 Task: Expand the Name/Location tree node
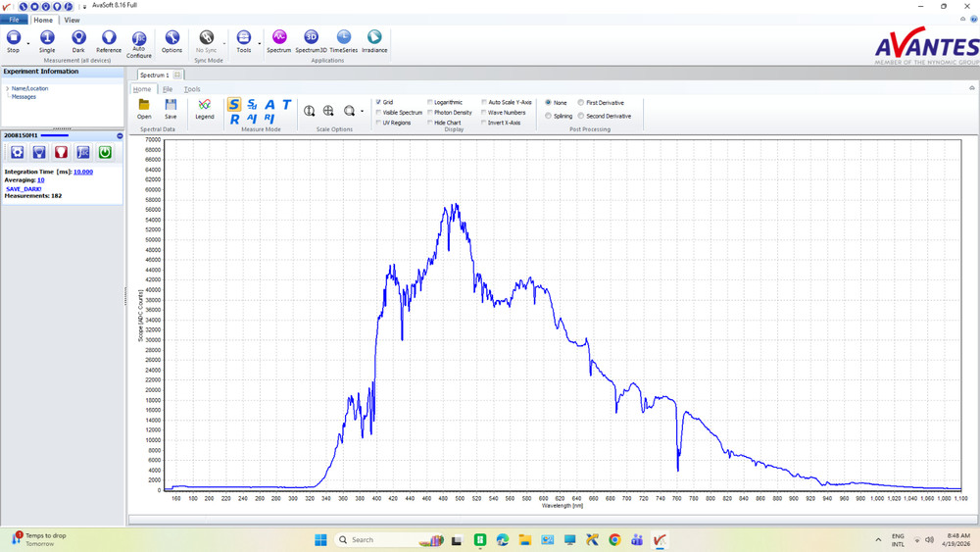(7, 88)
